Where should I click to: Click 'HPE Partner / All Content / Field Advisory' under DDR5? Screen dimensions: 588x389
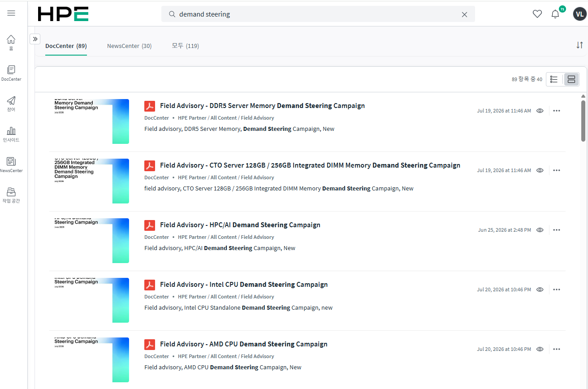226,118
